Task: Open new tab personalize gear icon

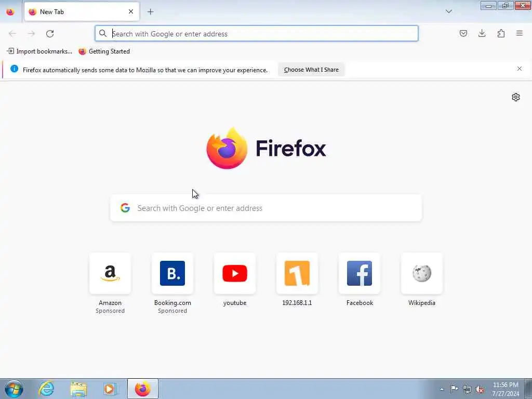Action: pos(516,97)
